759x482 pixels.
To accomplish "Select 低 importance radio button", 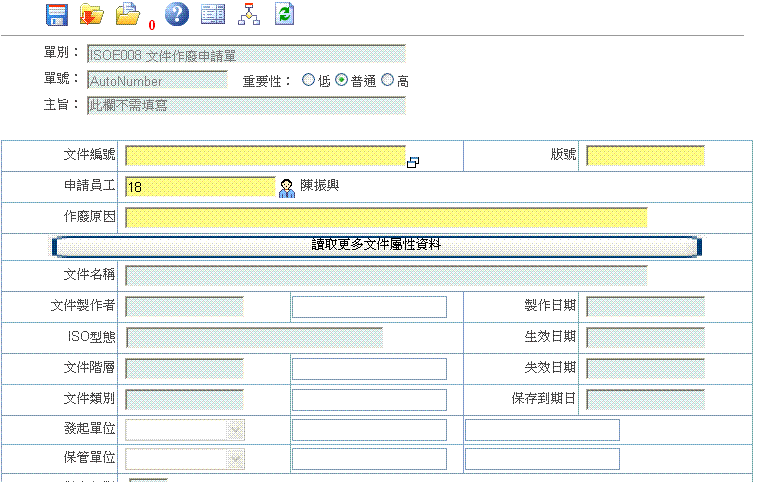I will pyautogui.click(x=308, y=81).
